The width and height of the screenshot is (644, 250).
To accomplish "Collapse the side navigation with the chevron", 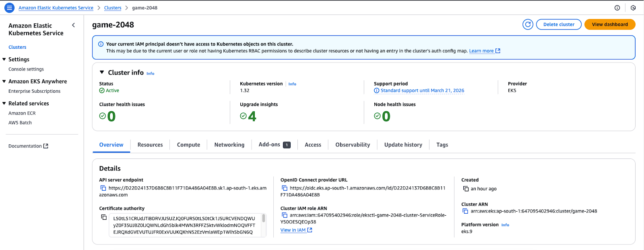I will (73, 25).
